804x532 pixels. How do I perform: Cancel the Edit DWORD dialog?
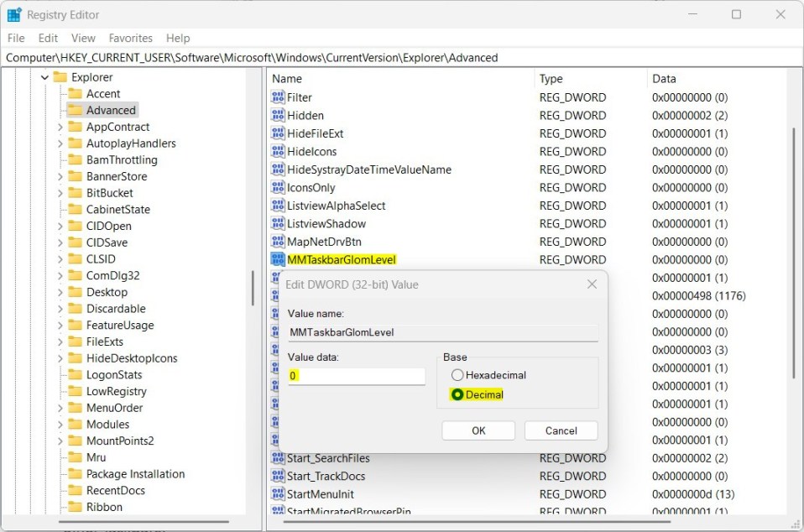561,430
